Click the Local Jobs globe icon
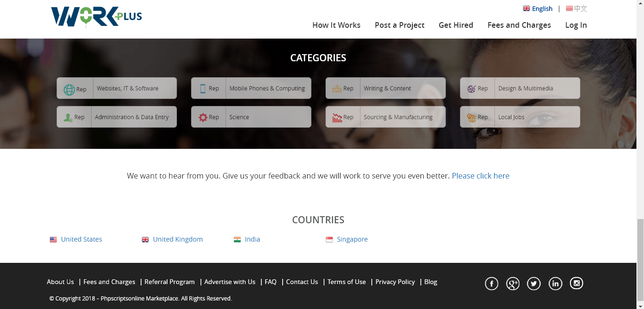The width and height of the screenshot is (644, 309). [x=471, y=118]
